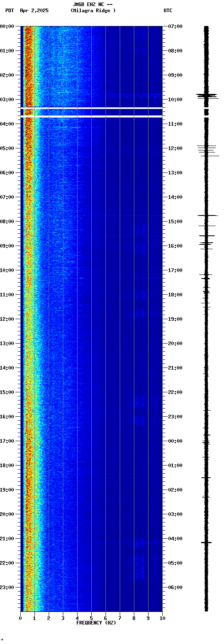The image size is (224, 644).
Task: Select the Milagra Ridge station label
Action: click(93, 11)
